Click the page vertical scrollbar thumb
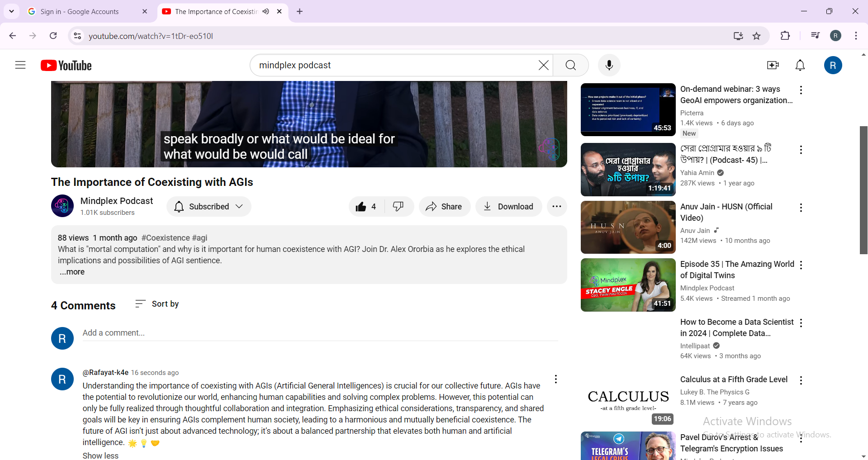 click(863, 190)
